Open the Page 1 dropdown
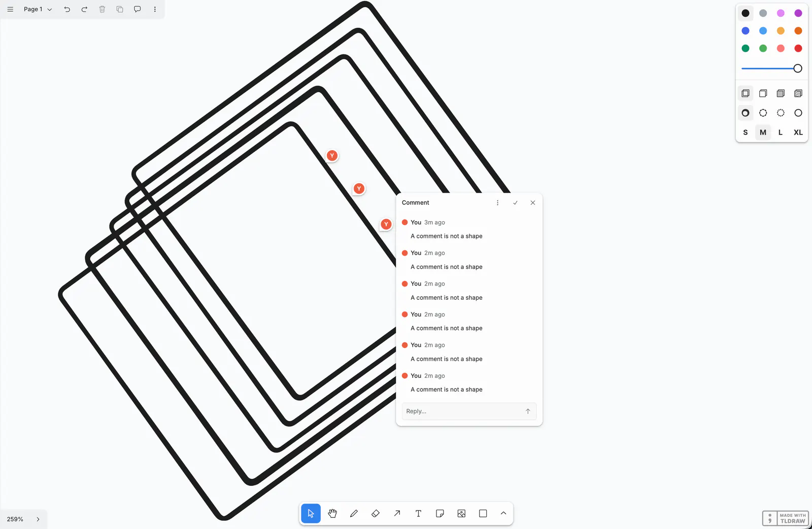 pyautogui.click(x=38, y=9)
